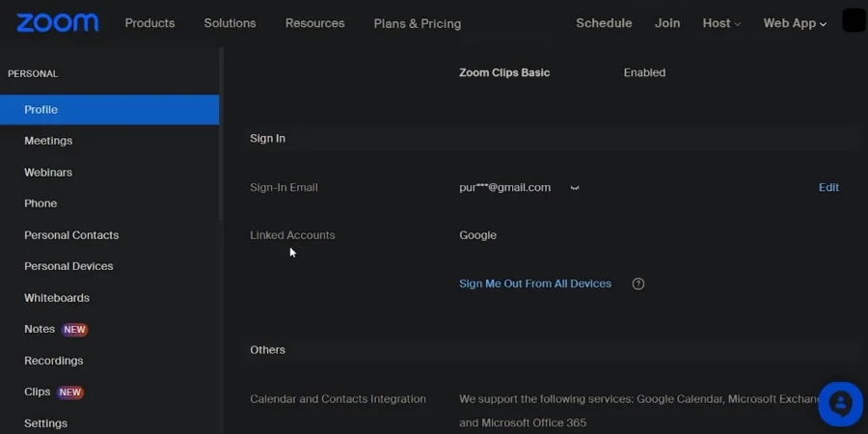Click the Schedule link
868x434 pixels.
(x=604, y=23)
